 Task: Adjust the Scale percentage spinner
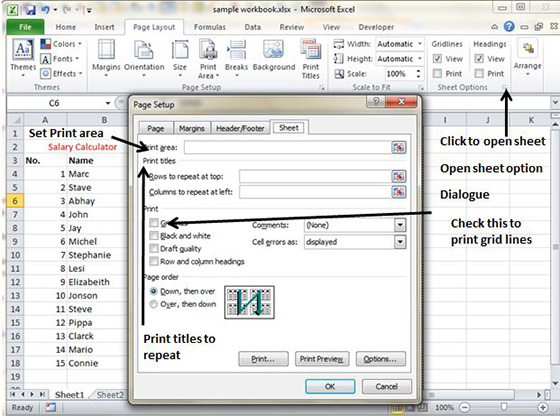click(418, 74)
